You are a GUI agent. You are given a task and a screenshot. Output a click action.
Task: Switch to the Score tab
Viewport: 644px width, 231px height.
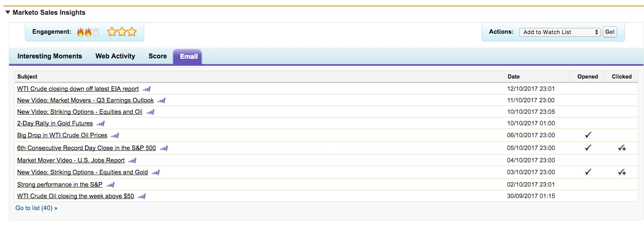pyautogui.click(x=158, y=56)
